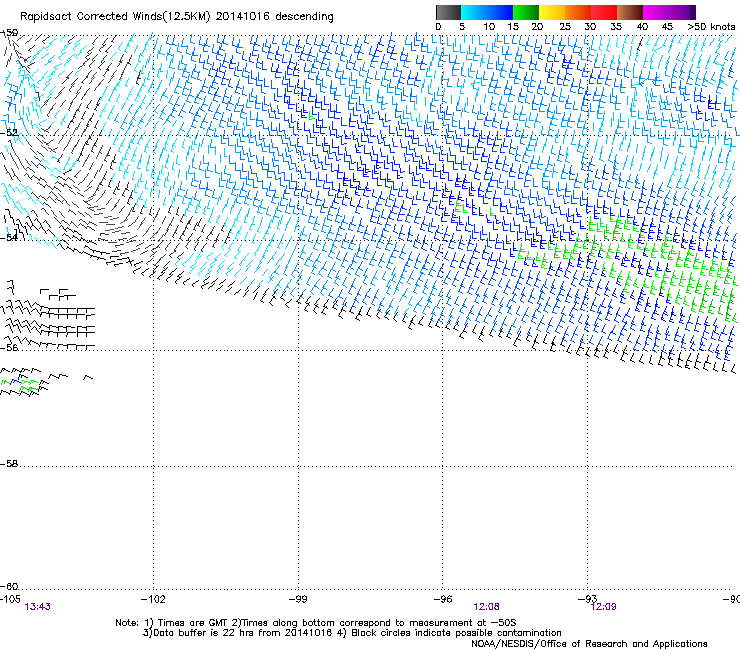The width and height of the screenshot is (740, 650).
Task: Click the '25' label under the color bar
Action: (565, 27)
